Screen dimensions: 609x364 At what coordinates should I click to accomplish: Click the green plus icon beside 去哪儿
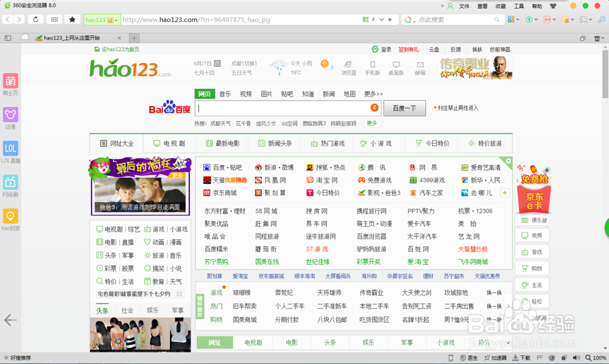tap(504, 193)
